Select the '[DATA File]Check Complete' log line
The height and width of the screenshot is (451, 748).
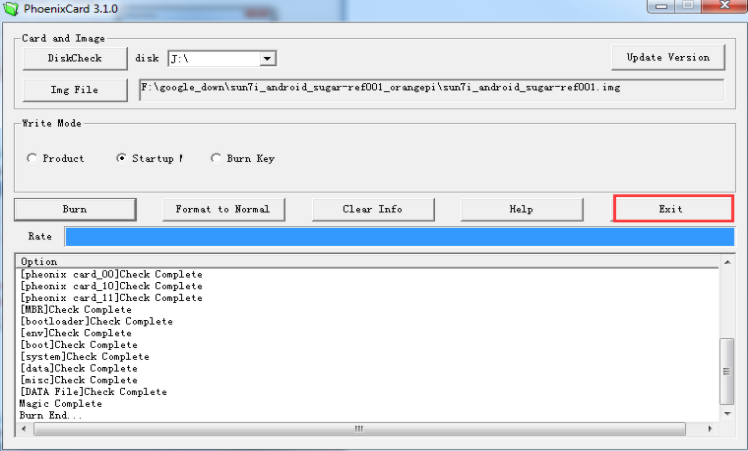point(94,392)
